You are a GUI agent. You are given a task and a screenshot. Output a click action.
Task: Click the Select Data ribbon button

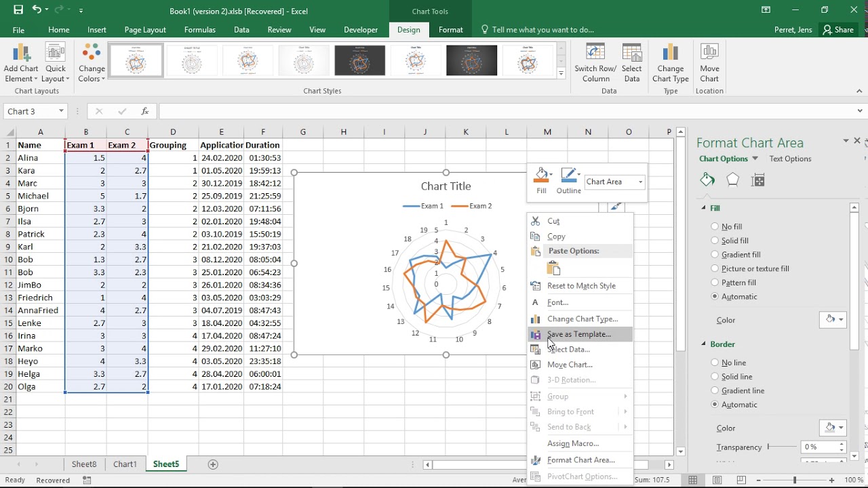pos(631,63)
